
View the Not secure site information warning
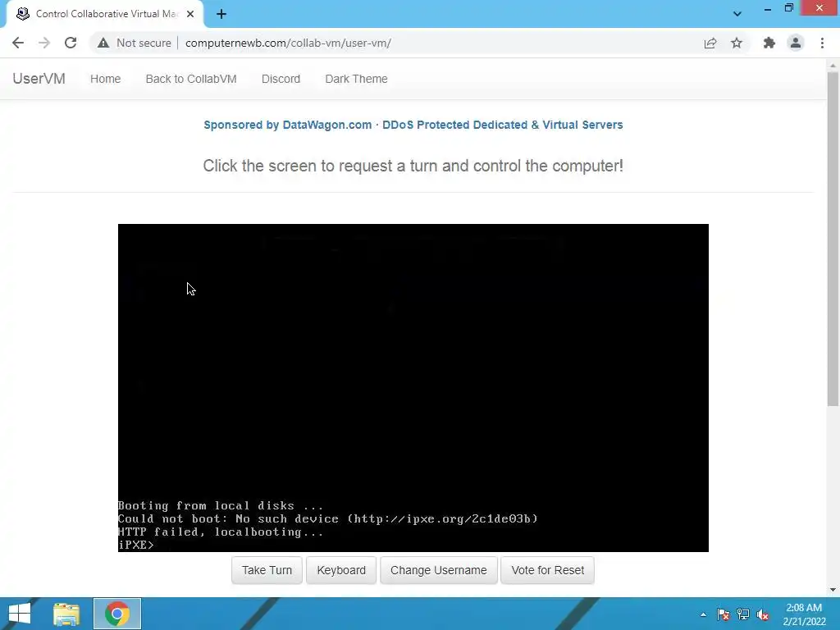(134, 43)
